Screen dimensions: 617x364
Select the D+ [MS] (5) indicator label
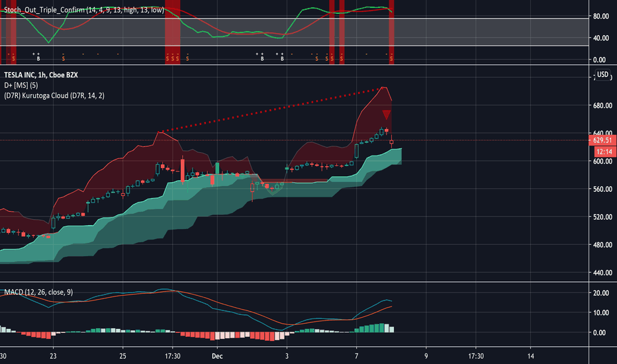(21, 85)
